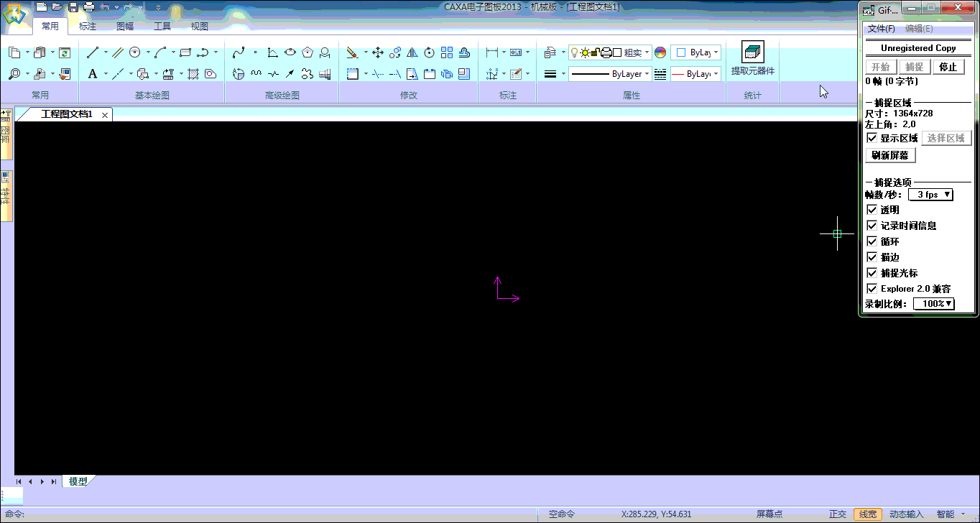Click the 刷新屏幕 button

tap(890, 155)
